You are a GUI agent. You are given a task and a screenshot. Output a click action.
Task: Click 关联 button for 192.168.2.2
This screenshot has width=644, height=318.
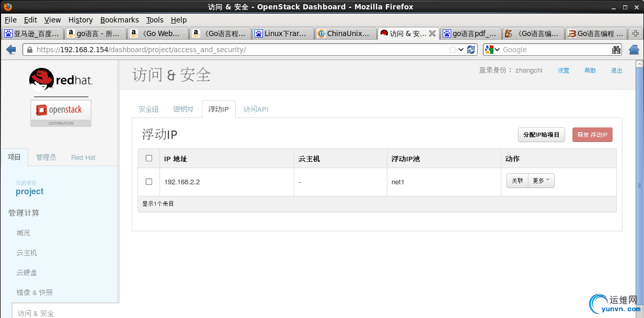pos(517,181)
